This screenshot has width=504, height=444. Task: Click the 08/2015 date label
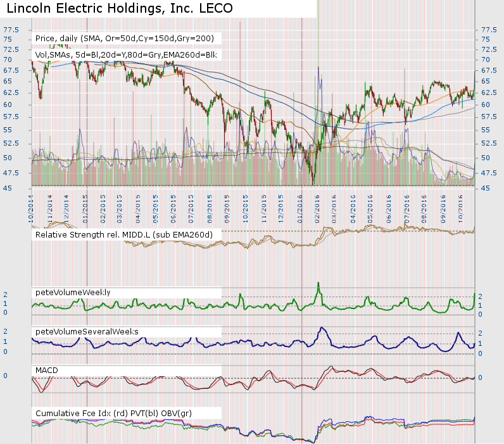coord(210,208)
